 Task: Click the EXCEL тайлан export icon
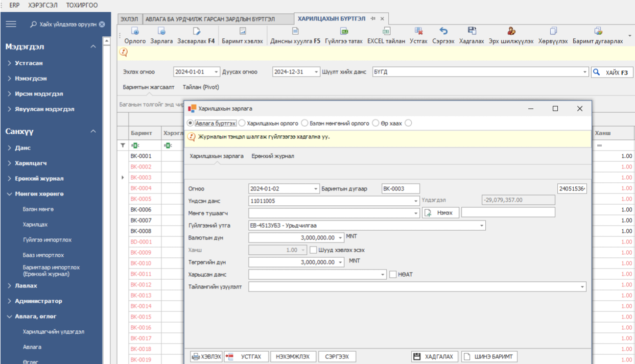[x=386, y=31]
